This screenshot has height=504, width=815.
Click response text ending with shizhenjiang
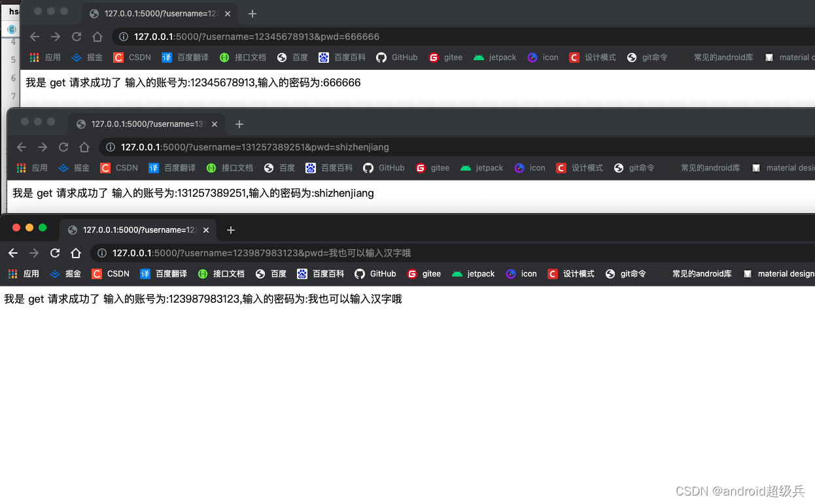pos(193,193)
